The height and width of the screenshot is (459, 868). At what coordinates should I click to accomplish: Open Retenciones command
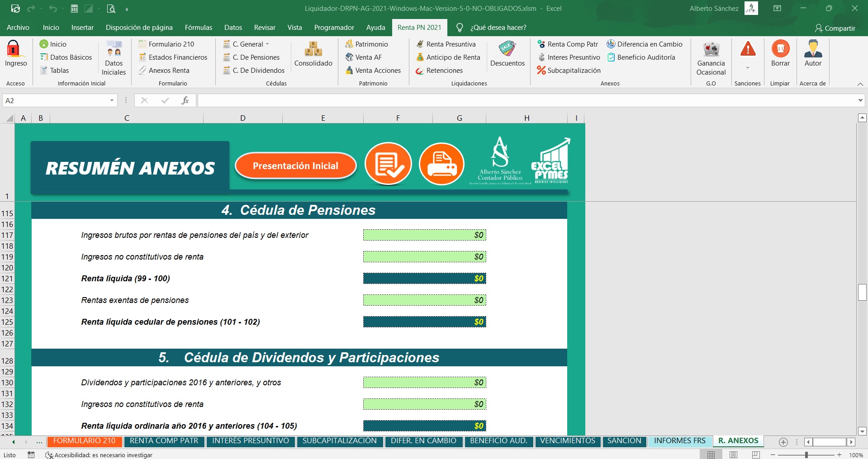[439, 70]
